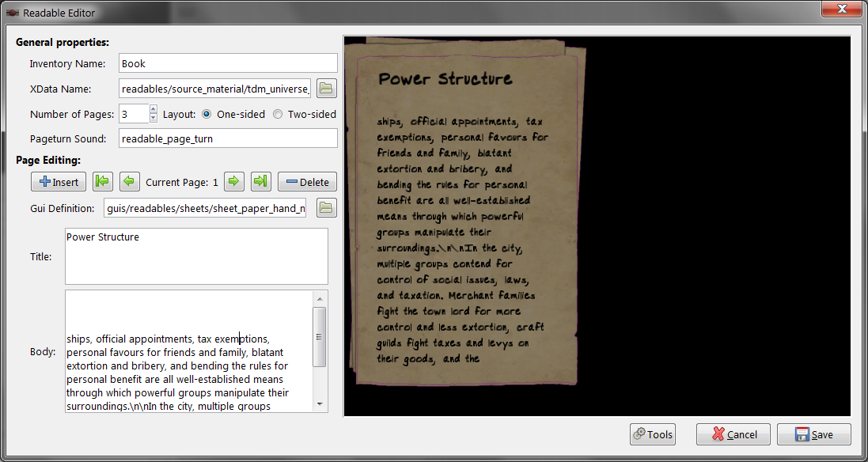Click the Body scrollbar thumb
This screenshot has width=868, height=462.
[x=320, y=336]
